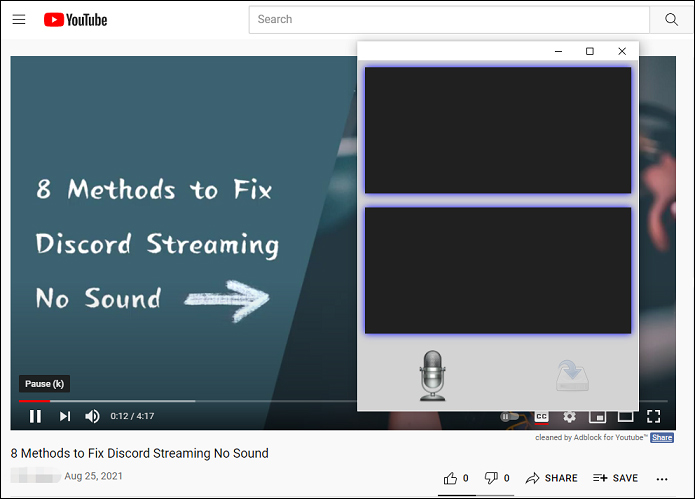Close the overlay window
The width and height of the screenshot is (695, 499).
(x=622, y=51)
